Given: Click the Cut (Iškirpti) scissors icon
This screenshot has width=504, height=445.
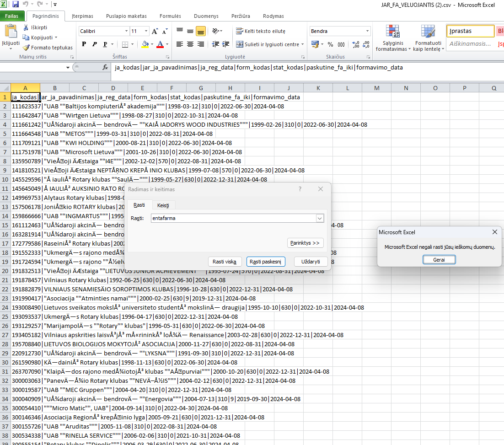Looking at the screenshot, I should [x=26, y=27].
